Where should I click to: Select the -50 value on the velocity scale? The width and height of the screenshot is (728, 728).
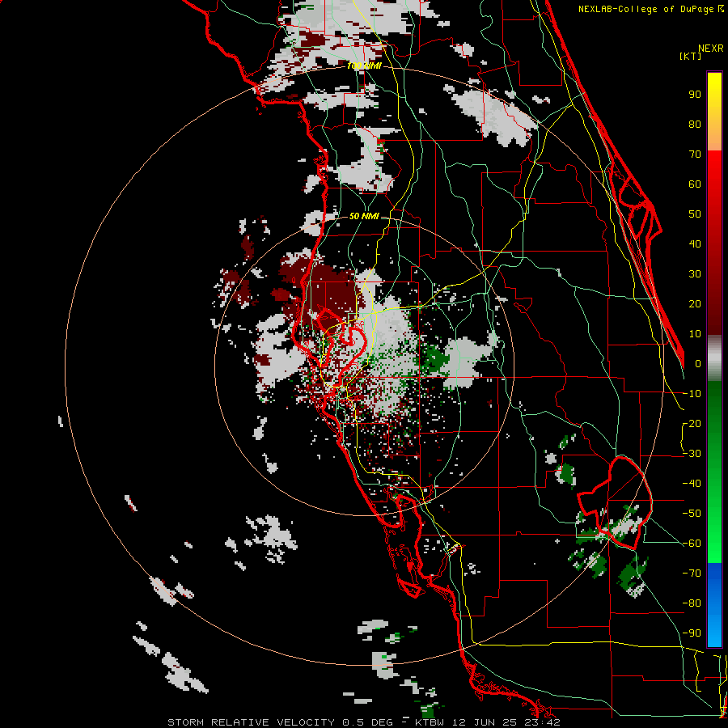coord(692,514)
